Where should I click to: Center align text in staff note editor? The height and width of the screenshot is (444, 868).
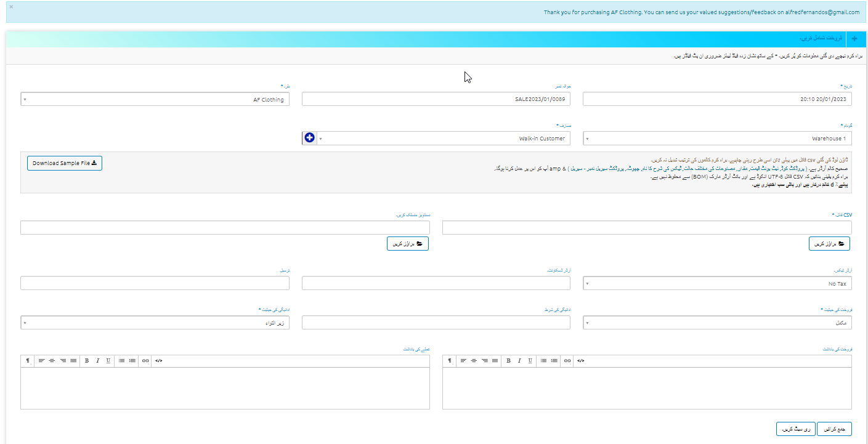[52, 361]
